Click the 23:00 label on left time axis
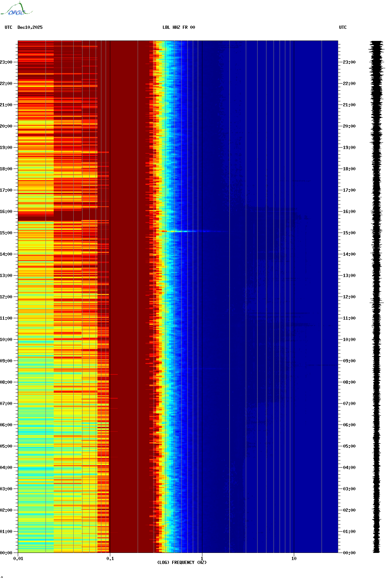This screenshot has height=581, width=392. (6, 62)
